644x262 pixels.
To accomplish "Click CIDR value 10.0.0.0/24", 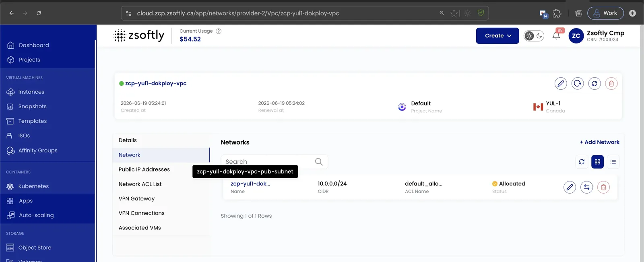I will 332,184.
